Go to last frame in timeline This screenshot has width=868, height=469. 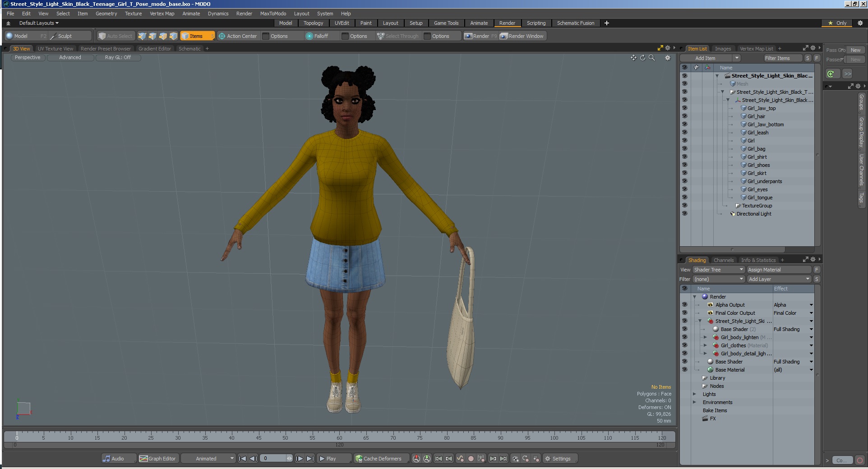click(x=310, y=459)
